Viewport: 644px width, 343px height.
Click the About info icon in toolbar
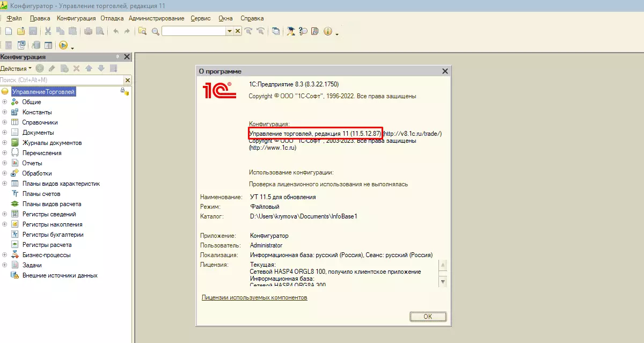328,31
